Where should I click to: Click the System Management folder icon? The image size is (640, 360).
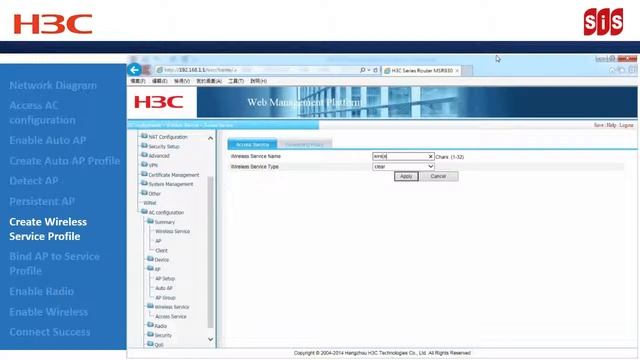144,183
